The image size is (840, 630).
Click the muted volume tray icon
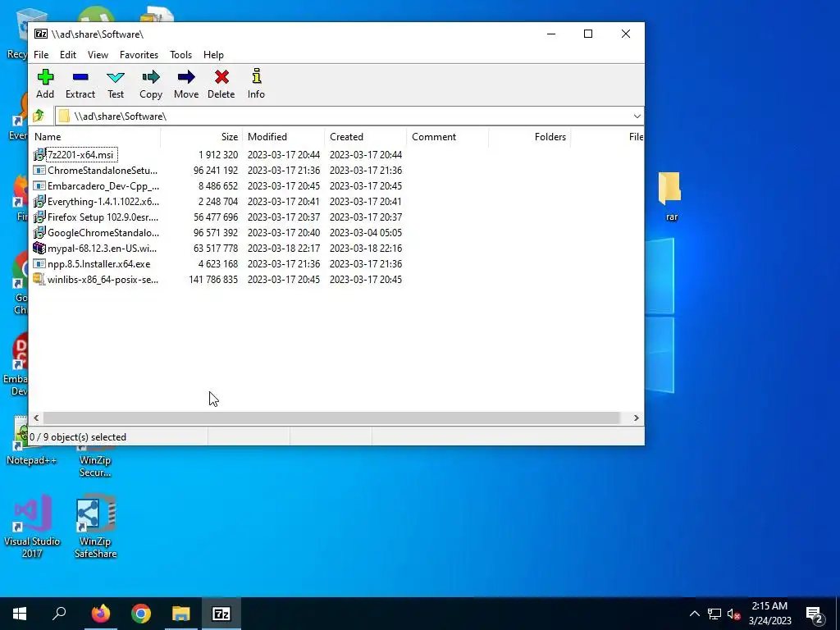coord(733,614)
